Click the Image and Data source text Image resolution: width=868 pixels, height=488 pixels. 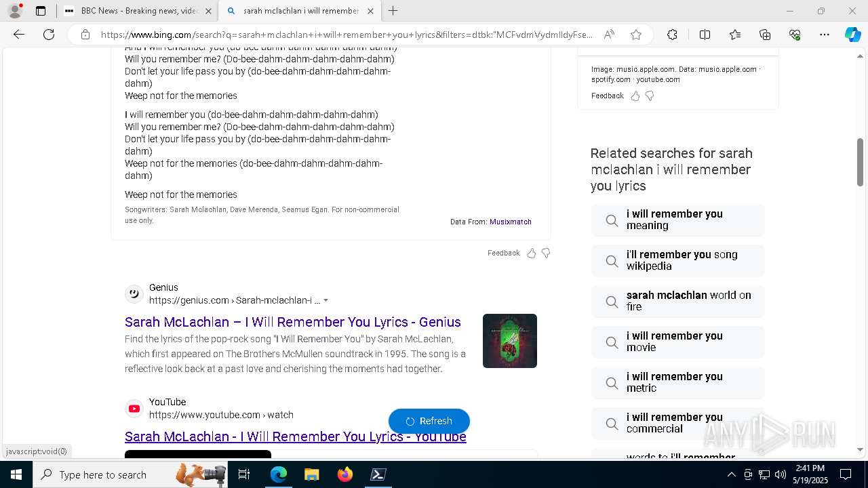coord(675,74)
